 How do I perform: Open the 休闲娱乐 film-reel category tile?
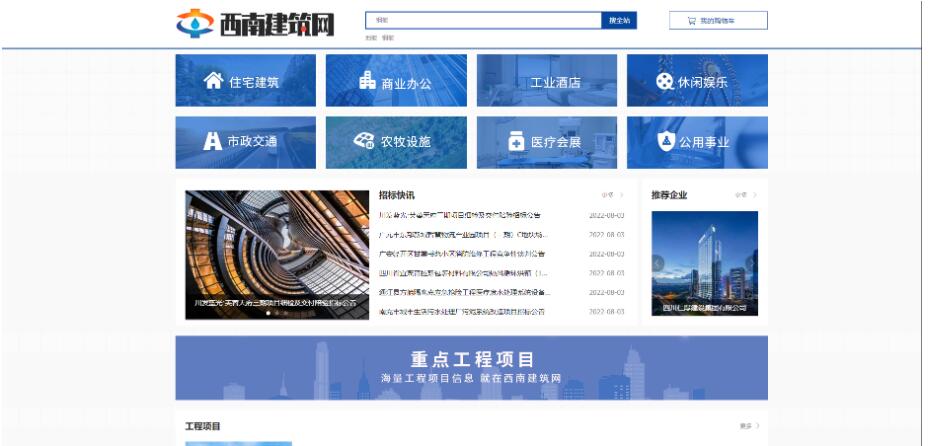pos(697,81)
